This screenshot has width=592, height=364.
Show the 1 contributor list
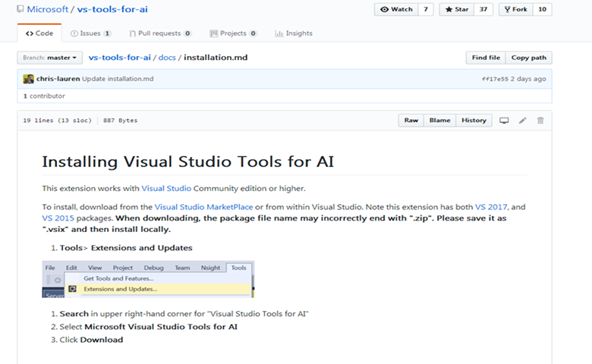click(x=44, y=96)
